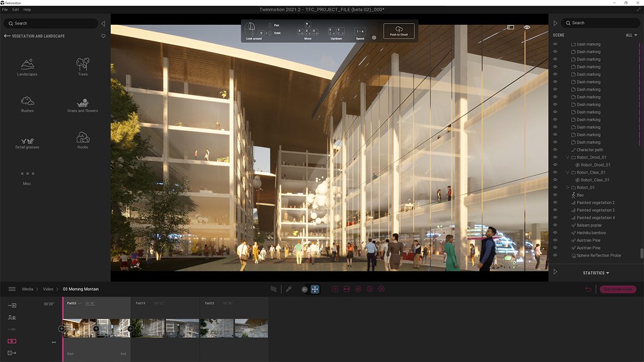This screenshot has width=644, height=362.
Task: Open the File menu
Action: pos(5,10)
